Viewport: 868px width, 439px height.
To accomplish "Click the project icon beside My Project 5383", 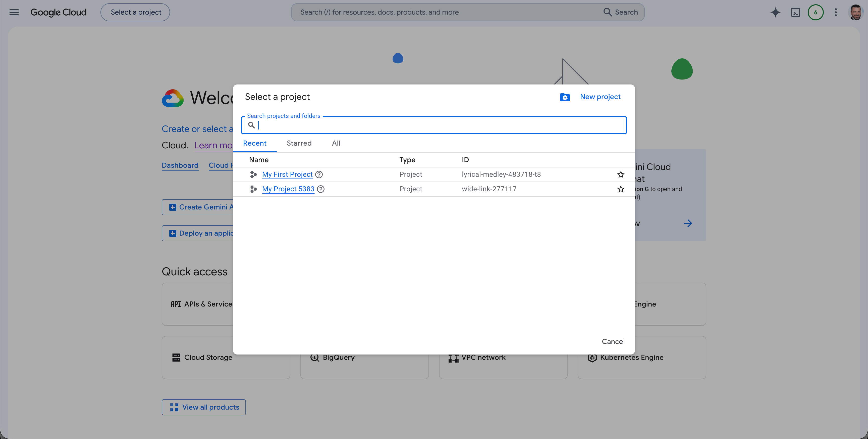I will [x=253, y=189].
